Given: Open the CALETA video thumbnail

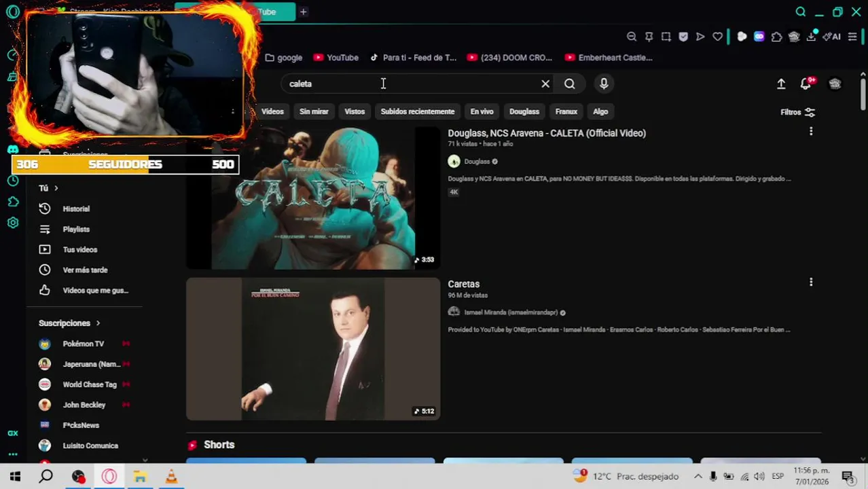Looking at the screenshot, I should click(313, 198).
